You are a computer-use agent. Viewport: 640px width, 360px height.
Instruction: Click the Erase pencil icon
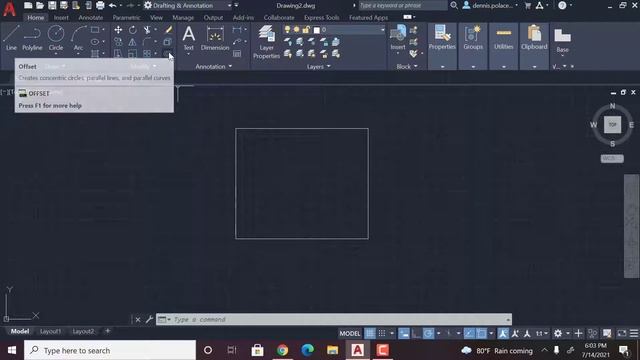168,30
